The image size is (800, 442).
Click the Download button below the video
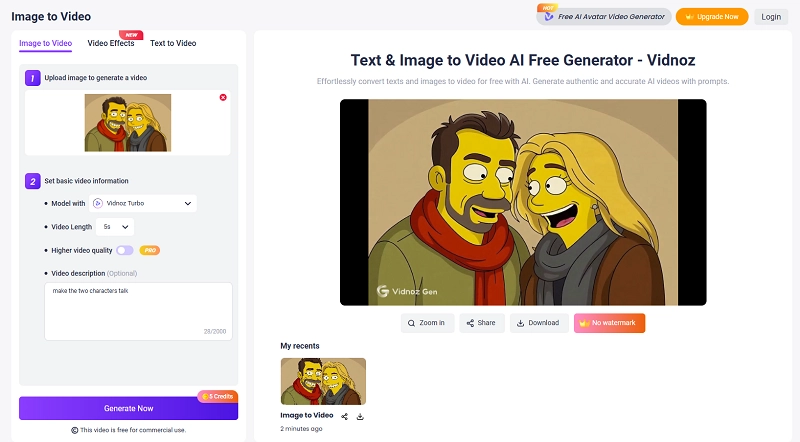tap(539, 323)
